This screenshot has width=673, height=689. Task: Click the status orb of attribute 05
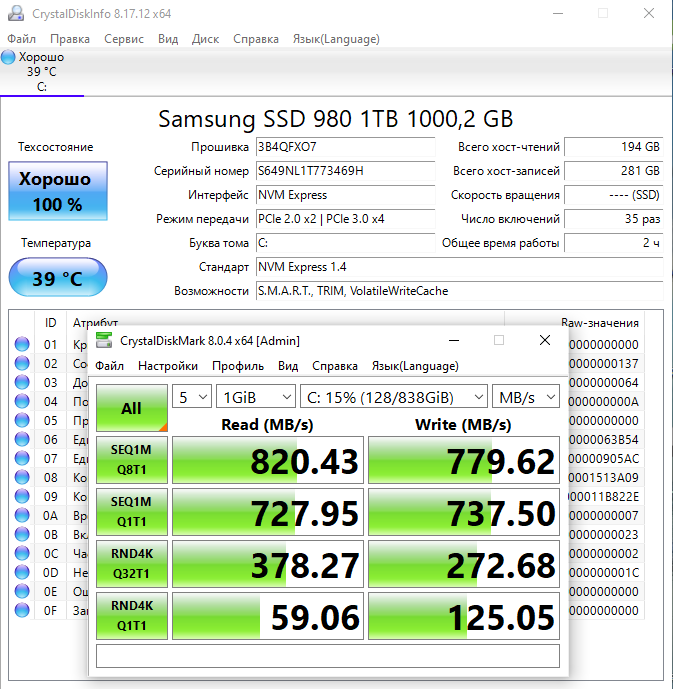[22, 421]
